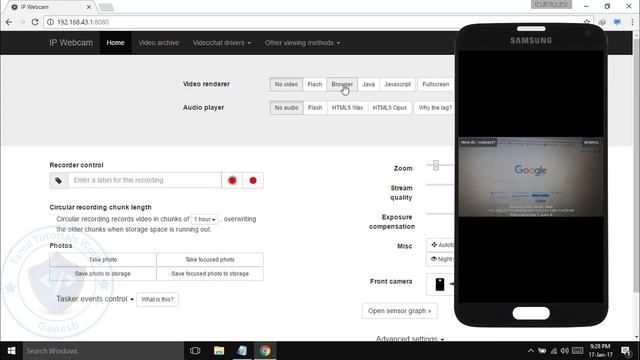Click Actions button on phone screen
640x360 pixels.
click(591, 142)
